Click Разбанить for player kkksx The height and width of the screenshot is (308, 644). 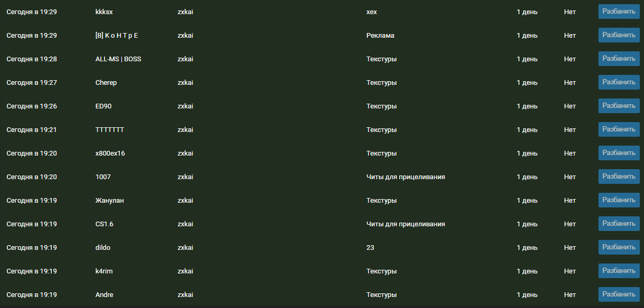619,12
